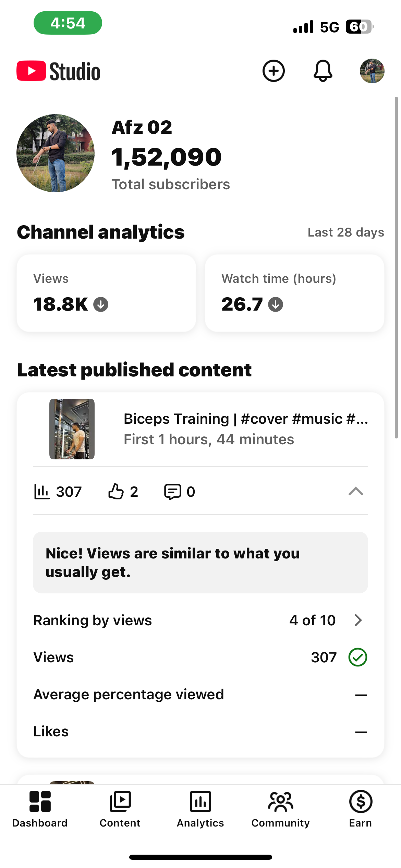Tap the Create plus icon
Viewport: 401px width, 868px height.
pyautogui.click(x=274, y=71)
